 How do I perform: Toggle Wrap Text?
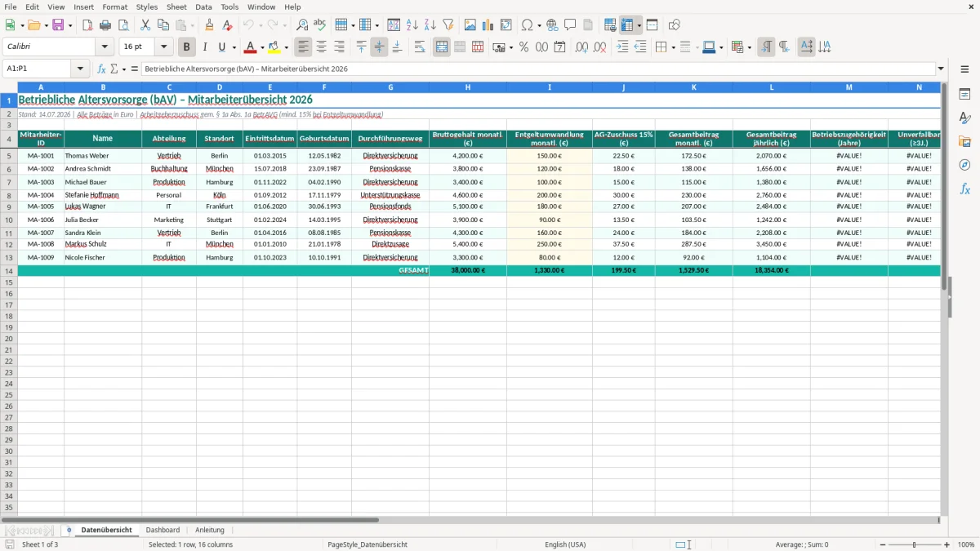point(420,47)
